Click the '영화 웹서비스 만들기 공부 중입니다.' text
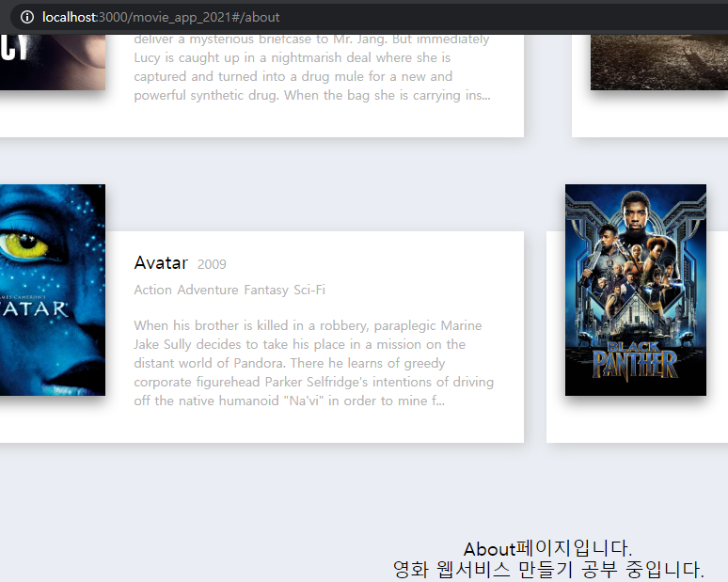 [548, 570]
